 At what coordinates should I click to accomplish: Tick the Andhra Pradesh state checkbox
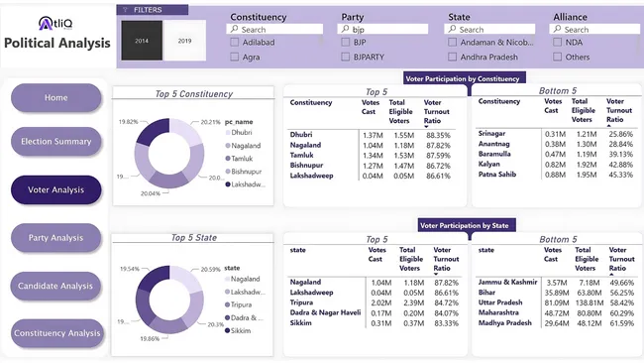(x=452, y=57)
